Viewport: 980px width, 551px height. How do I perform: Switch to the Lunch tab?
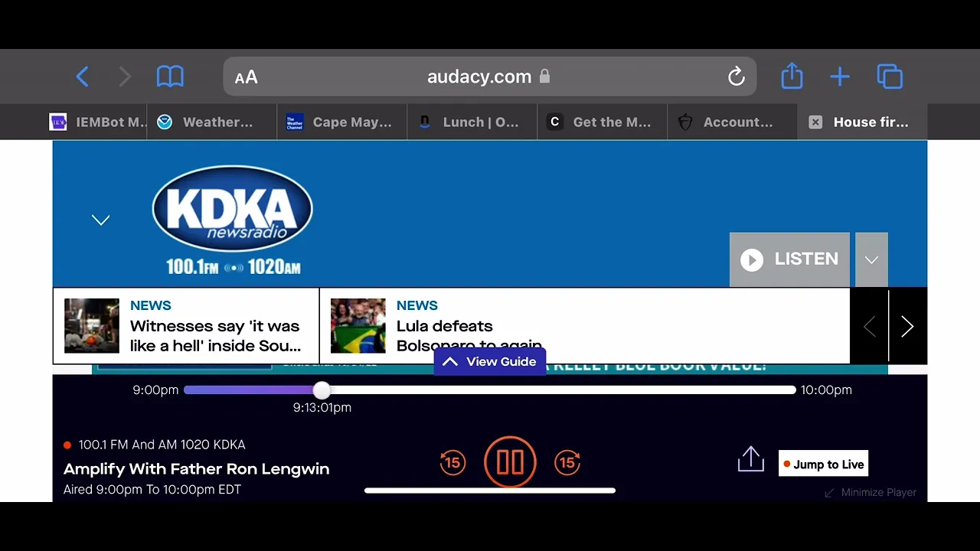pos(472,122)
